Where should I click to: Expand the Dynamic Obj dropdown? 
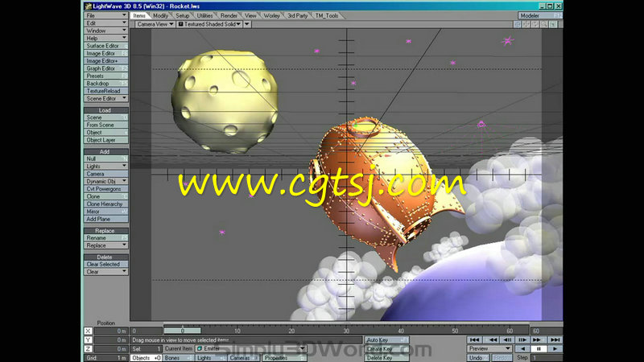click(106, 182)
